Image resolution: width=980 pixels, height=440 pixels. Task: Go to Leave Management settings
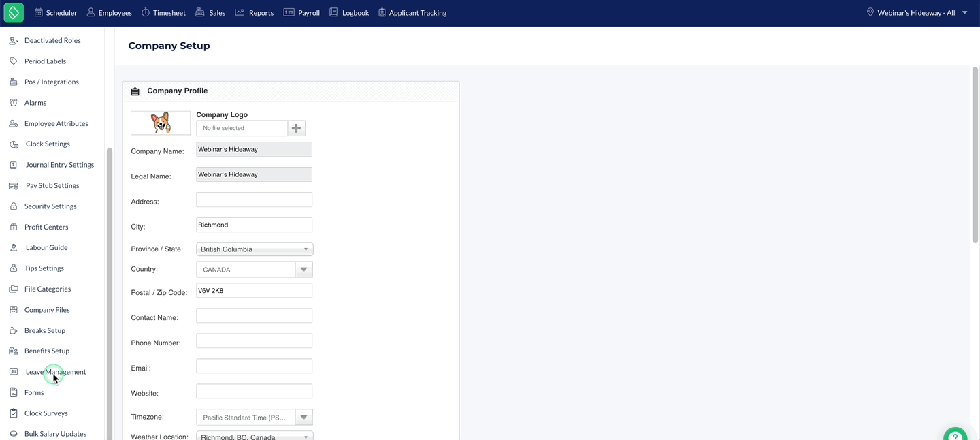coord(56,372)
